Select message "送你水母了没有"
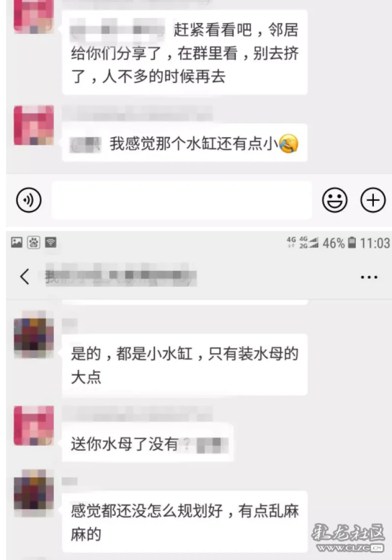 (x=147, y=443)
